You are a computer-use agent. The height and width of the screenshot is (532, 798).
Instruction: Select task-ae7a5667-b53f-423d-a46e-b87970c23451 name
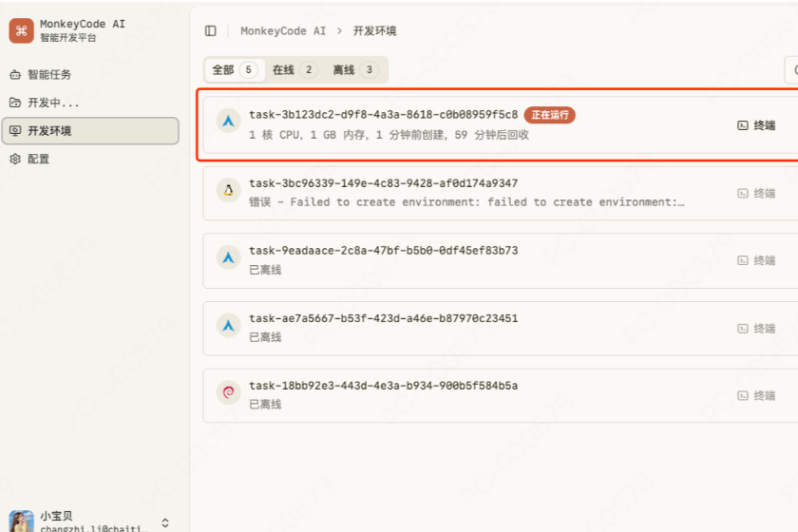tap(383, 318)
